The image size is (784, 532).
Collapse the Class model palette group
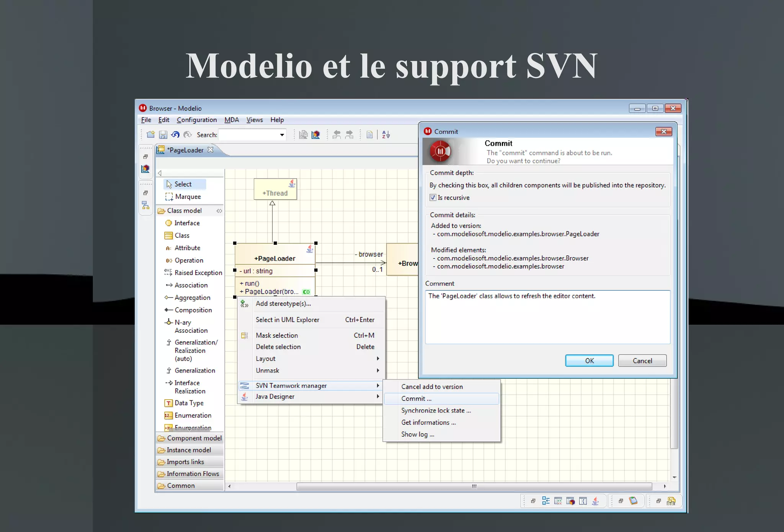[x=189, y=211]
